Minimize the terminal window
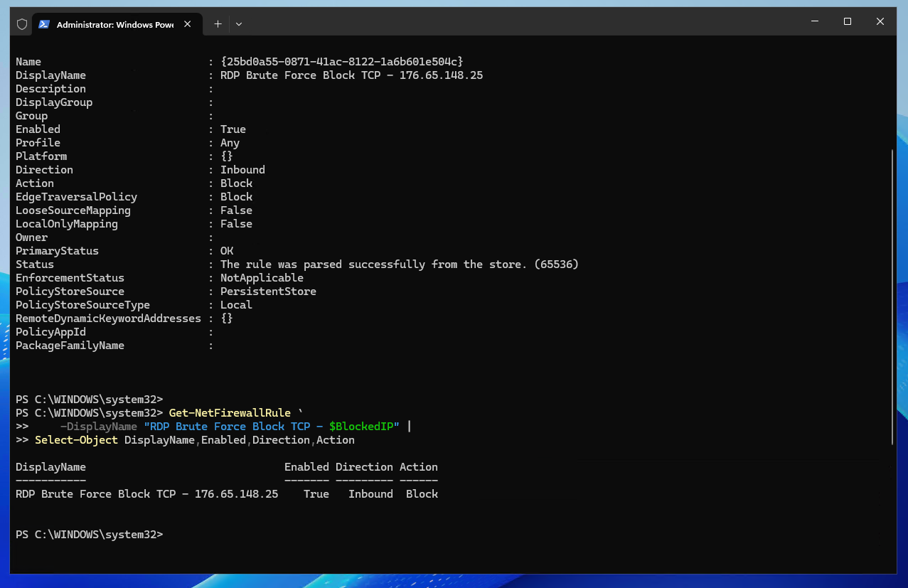Image resolution: width=908 pixels, height=588 pixels. (815, 21)
